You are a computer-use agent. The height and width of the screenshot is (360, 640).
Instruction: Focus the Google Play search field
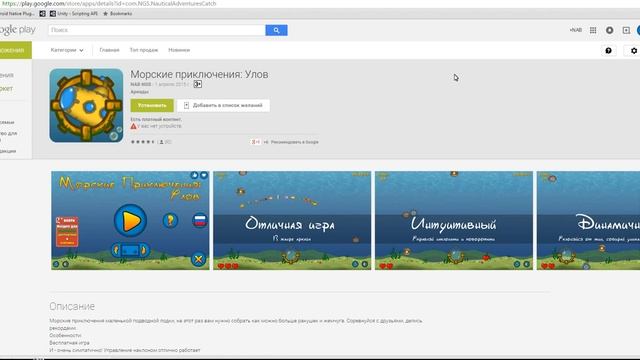[157, 30]
